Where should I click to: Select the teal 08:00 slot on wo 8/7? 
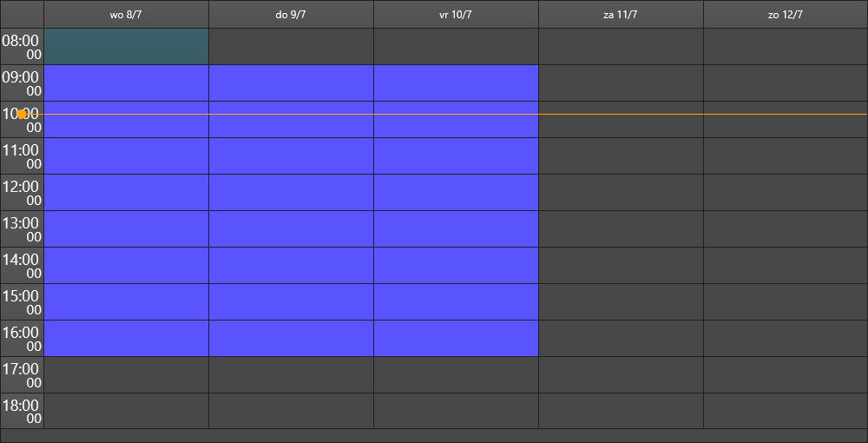[126, 47]
